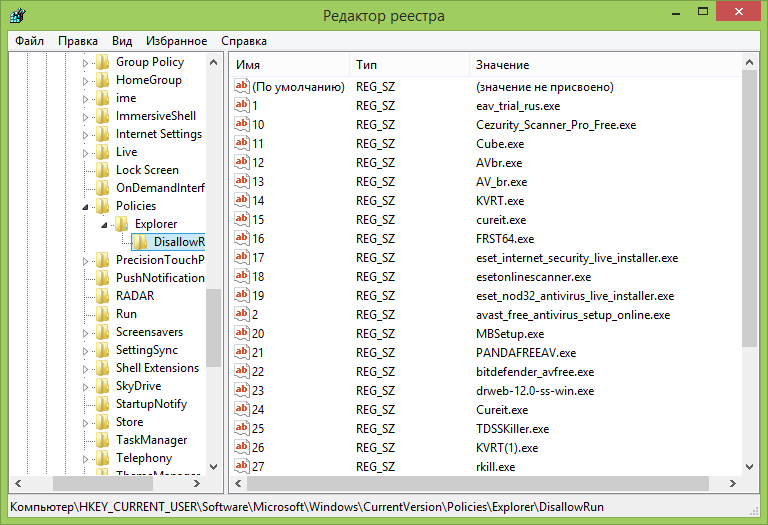768x525 pixels.
Task: Open the Правка menu
Action: tap(78, 41)
